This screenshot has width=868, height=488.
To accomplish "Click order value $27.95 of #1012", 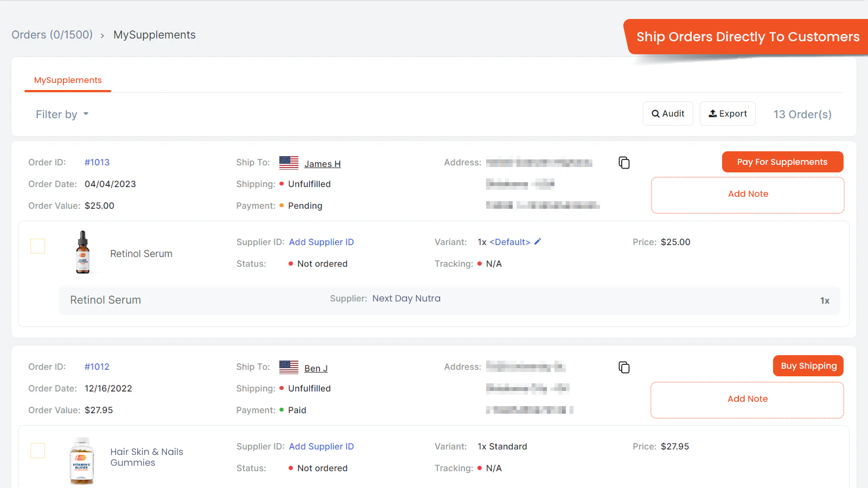I will pos(99,410).
